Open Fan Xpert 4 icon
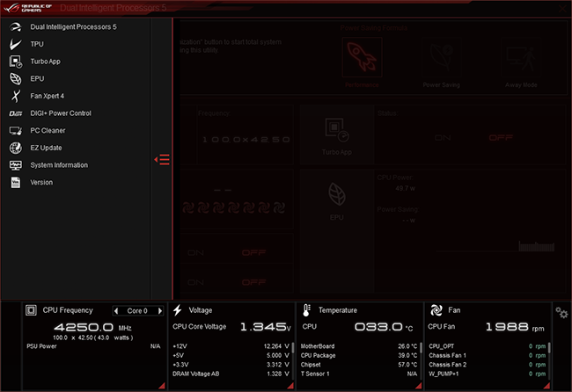572x392 pixels. click(15, 96)
